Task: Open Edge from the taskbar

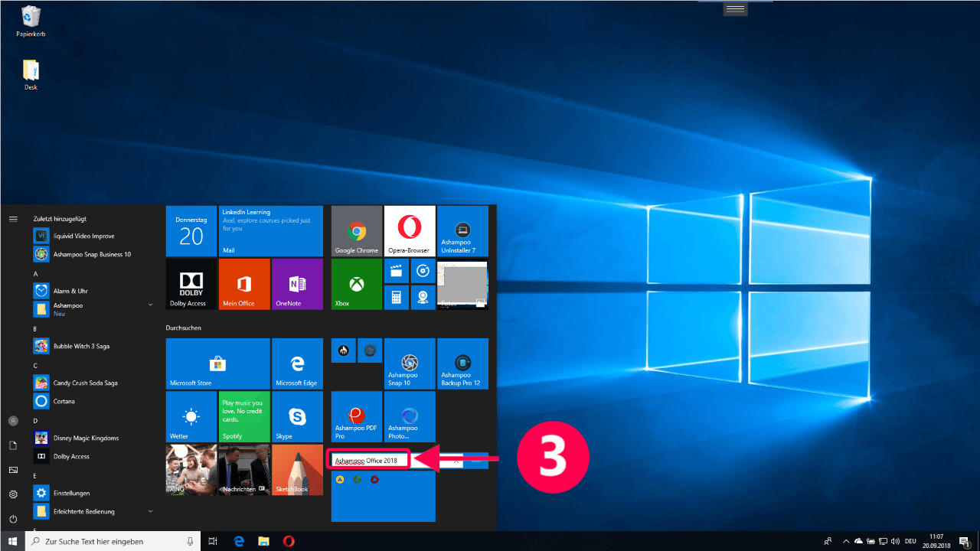Action: point(239,541)
